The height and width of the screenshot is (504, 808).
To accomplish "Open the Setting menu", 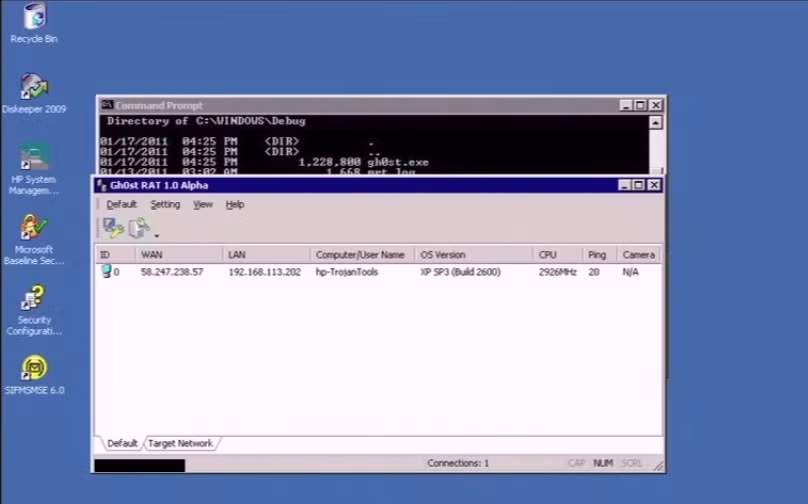I will [165, 205].
